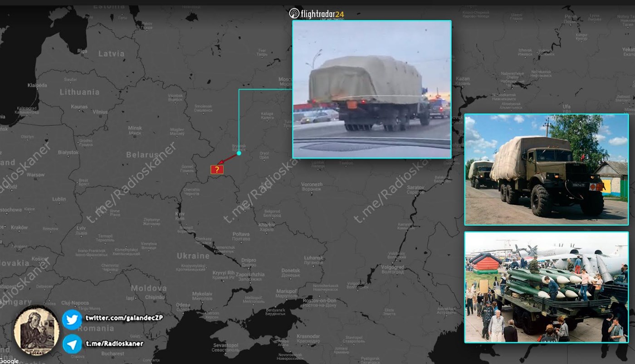
Task: Select the Voronezh city label
Action: pos(312,185)
